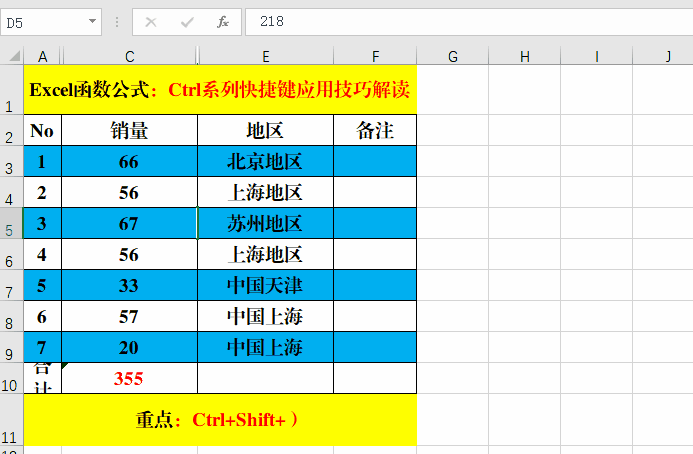Click the '销量' header cell
693x454 pixels.
point(129,130)
